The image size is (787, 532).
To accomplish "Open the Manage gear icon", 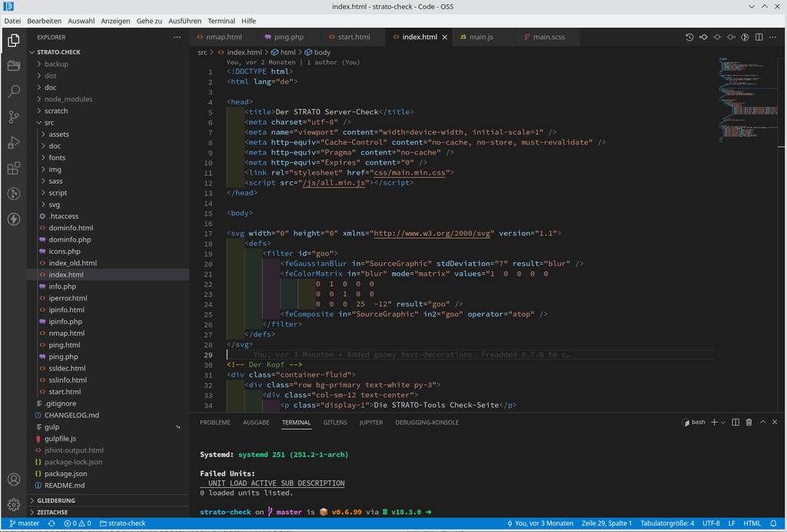I will [13, 504].
